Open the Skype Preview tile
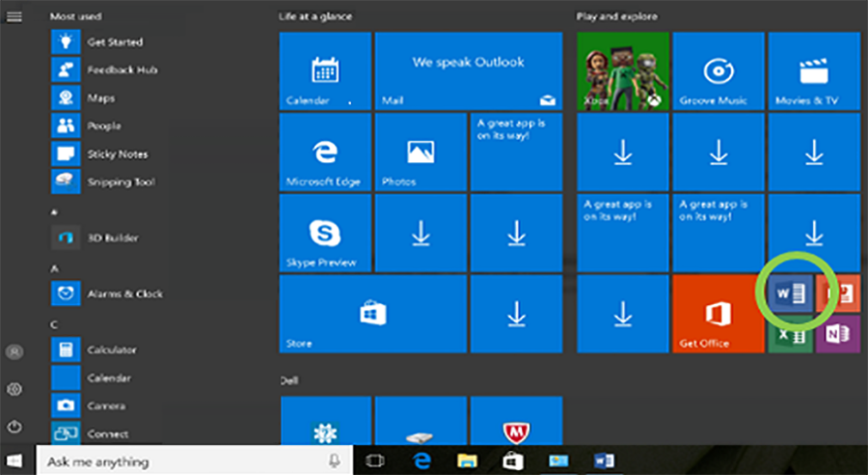868x475 pixels. point(324,232)
